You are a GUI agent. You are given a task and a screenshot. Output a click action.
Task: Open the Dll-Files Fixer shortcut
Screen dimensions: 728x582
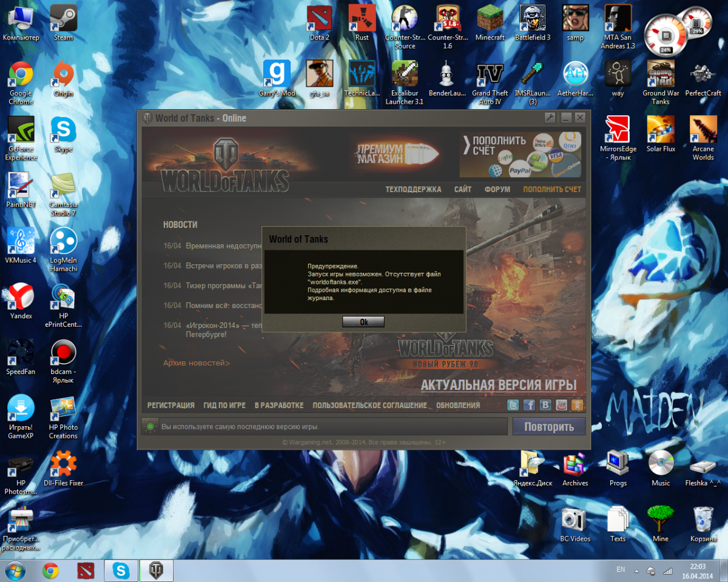tap(63, 469)
